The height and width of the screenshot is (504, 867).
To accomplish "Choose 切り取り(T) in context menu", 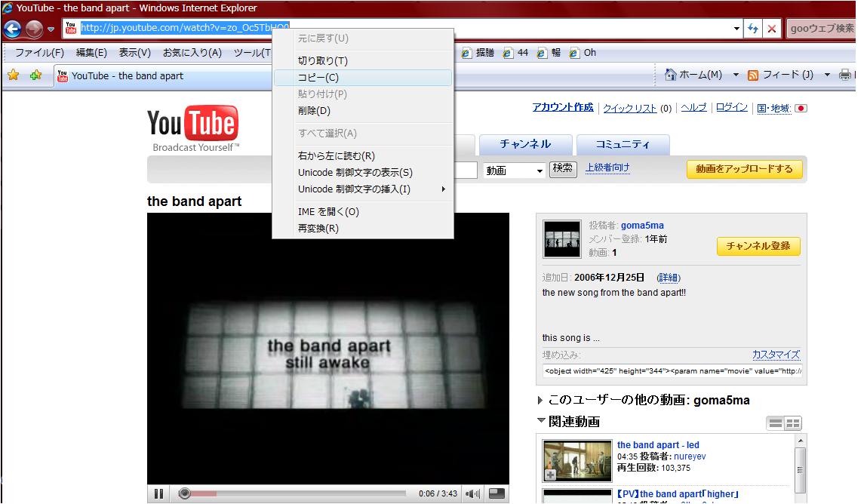I will coord(363,61).
